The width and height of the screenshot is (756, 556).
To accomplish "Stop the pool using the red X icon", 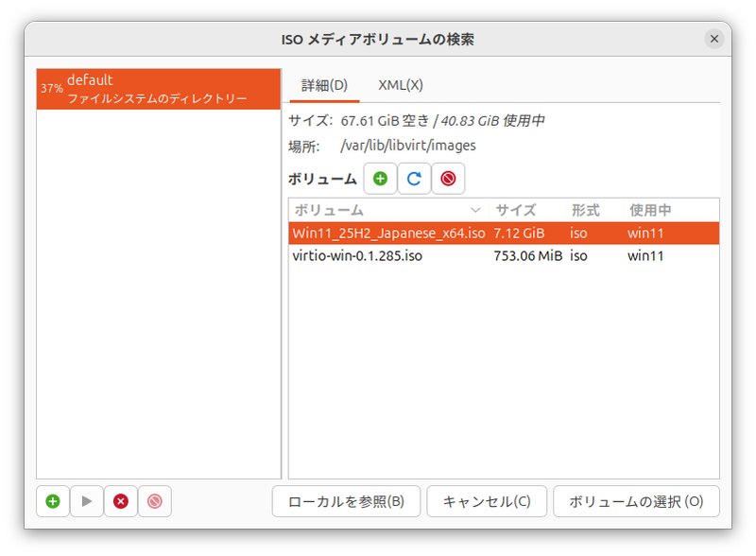I will [x=121, y=501].
